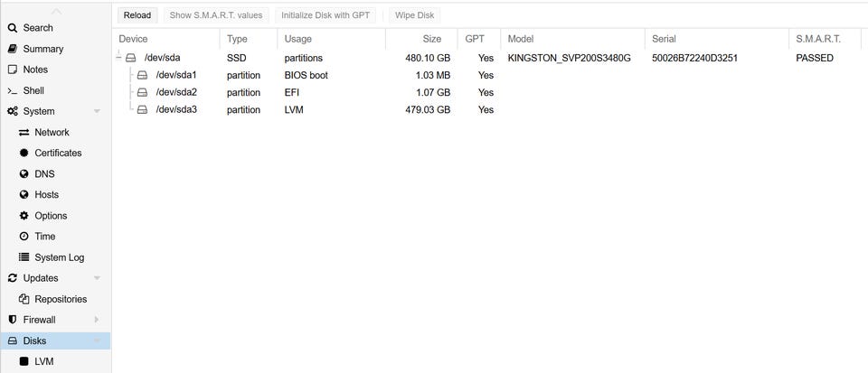Click Show S.M.A.R.T. values button
This screenshot has width=868, height=373.
tap(216, 15)
